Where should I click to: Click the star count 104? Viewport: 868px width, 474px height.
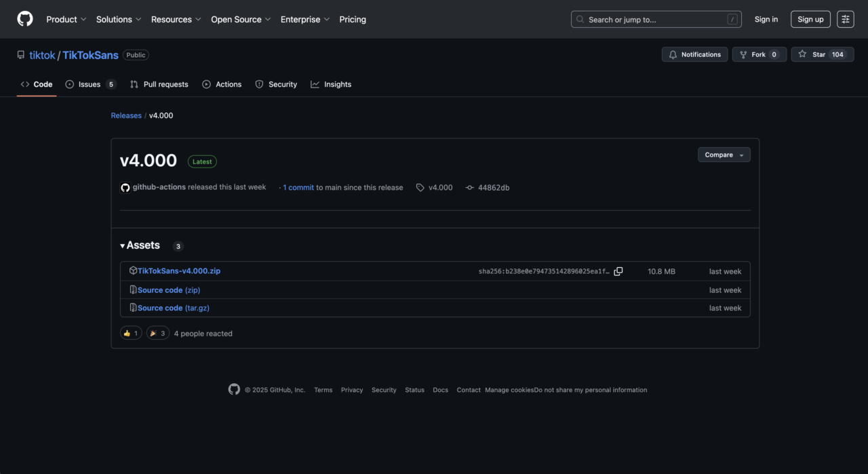[838, 55]
